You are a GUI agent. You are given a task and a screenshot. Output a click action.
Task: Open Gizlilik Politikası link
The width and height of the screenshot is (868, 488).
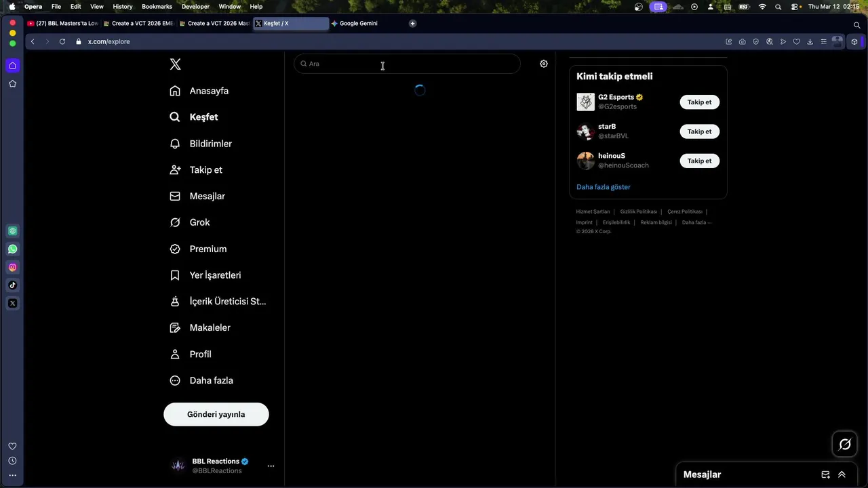[639, 211]
